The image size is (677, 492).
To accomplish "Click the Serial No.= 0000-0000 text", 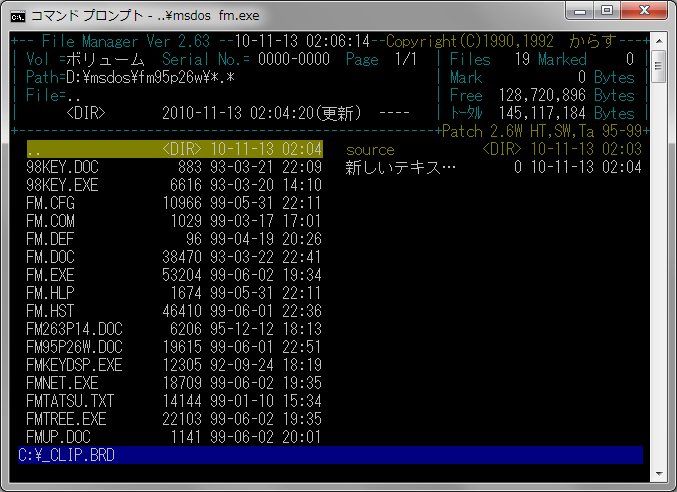I will click(x=246, y=59).
